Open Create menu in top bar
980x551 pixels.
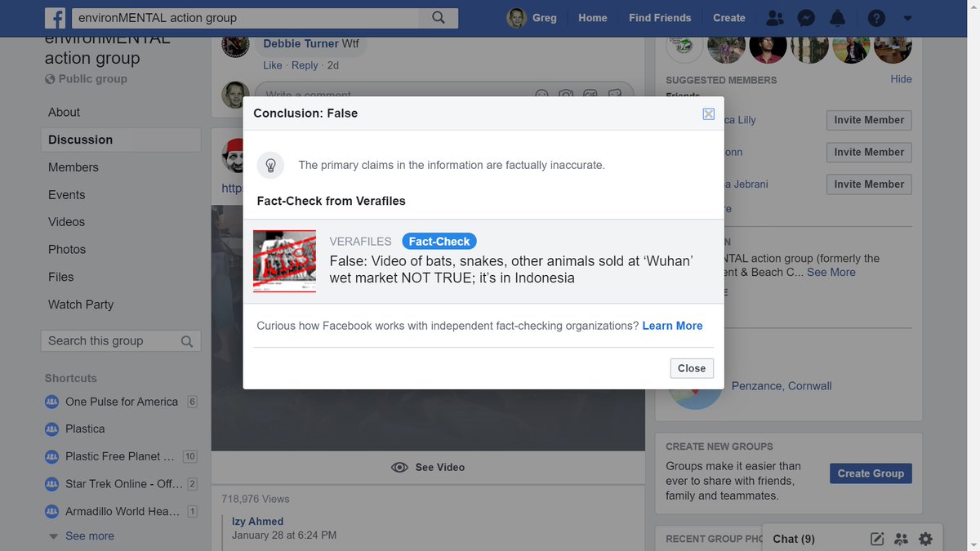(729, 18)
